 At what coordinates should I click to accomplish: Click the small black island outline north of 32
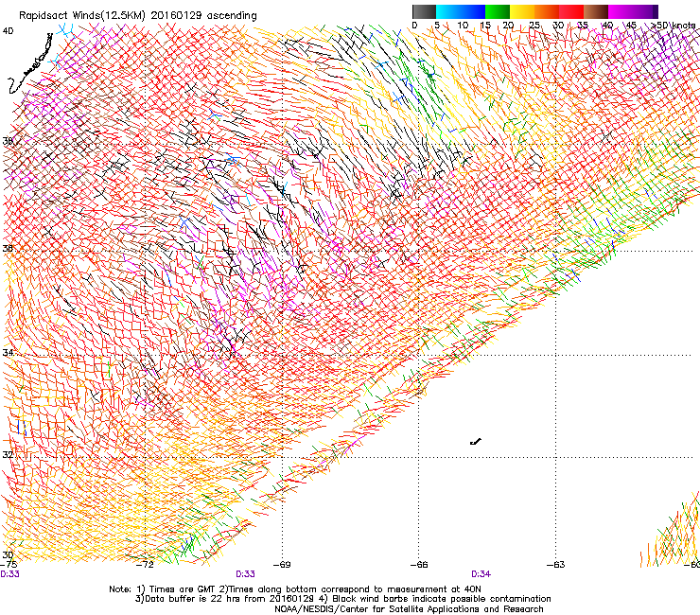click(476, 442)
